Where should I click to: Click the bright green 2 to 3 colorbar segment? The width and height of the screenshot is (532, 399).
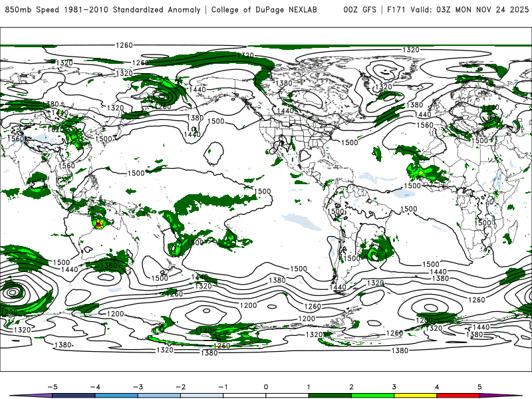372,396
